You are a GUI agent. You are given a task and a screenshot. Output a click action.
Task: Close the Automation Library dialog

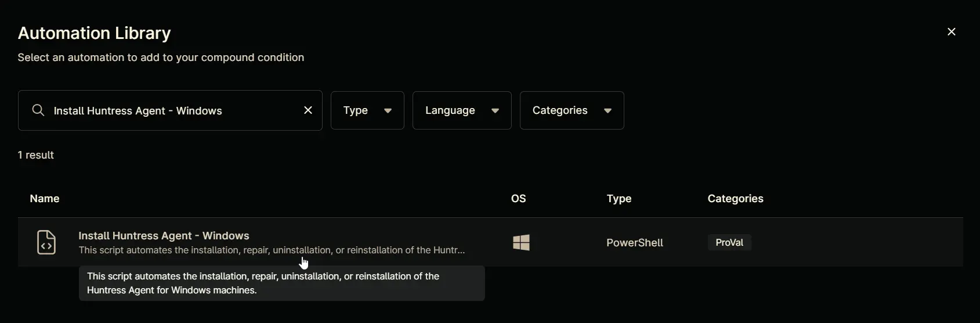pyautogui.click(x=952, y=32)
